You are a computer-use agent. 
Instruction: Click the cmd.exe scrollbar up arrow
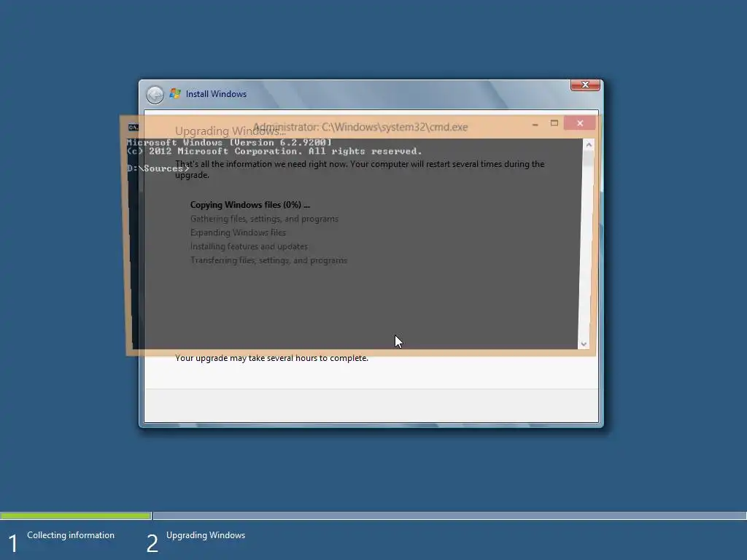tap(589, 144)
